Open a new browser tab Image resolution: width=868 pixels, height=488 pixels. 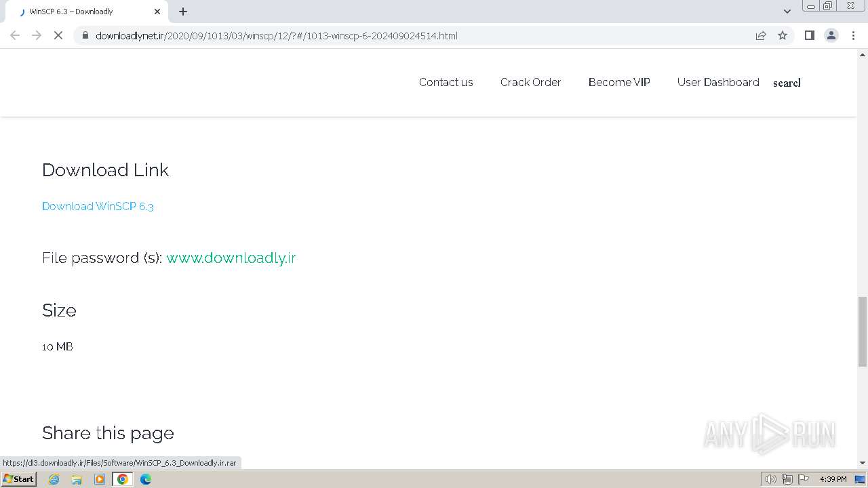coord(183,12)
